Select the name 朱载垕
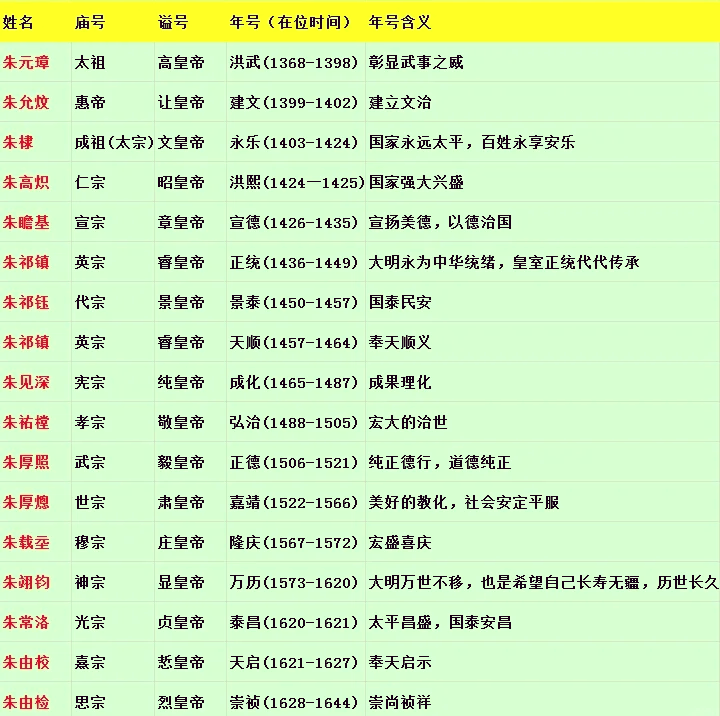Viewport: 720px width, 716px height. tap(26, 542)
